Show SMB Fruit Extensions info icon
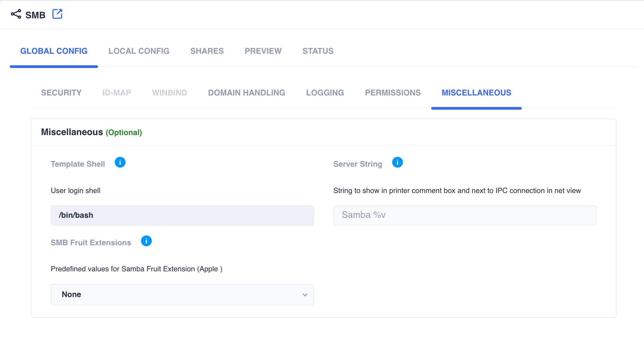This screenshot has width=644, height=344. pos(146,241)
